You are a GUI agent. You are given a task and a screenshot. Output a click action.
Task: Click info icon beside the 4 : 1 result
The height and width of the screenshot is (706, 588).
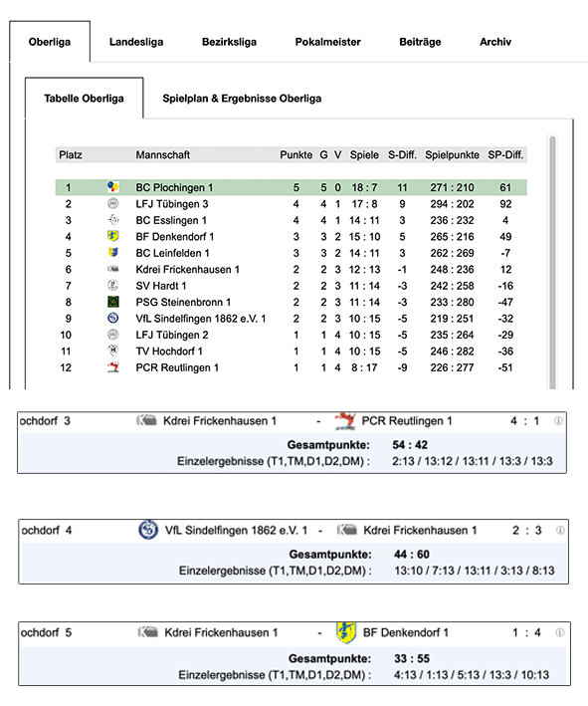pos(558,420)
